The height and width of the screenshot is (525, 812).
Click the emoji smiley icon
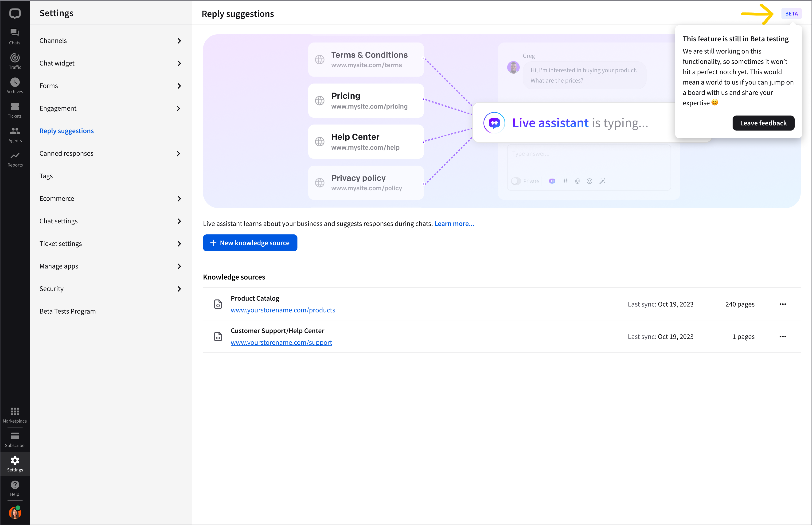pyautogui.click(x=589, y=181)
